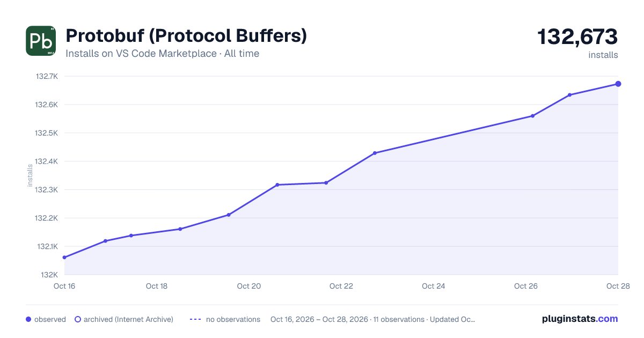Click the vertical "installs" axis title

click(x=30, y=175)
